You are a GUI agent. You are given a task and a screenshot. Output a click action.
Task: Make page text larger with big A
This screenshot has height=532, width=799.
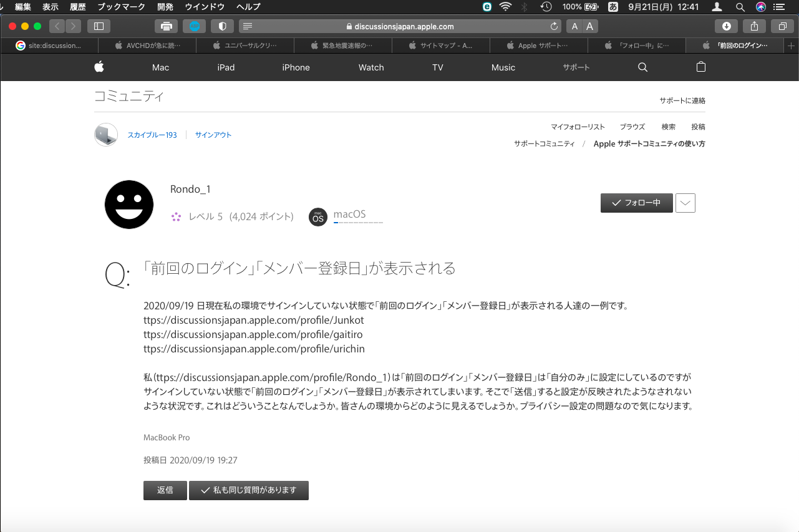click(590, 26)
